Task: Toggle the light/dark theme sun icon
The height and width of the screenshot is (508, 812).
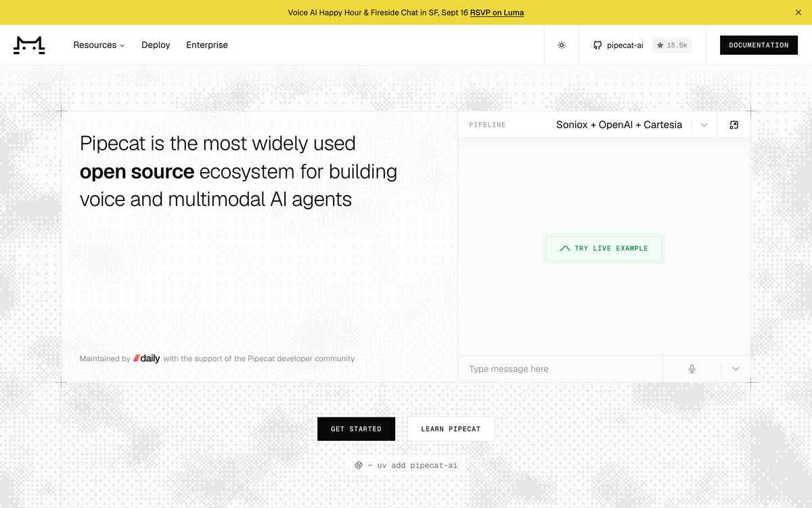Action: click(x=562, y=45)
